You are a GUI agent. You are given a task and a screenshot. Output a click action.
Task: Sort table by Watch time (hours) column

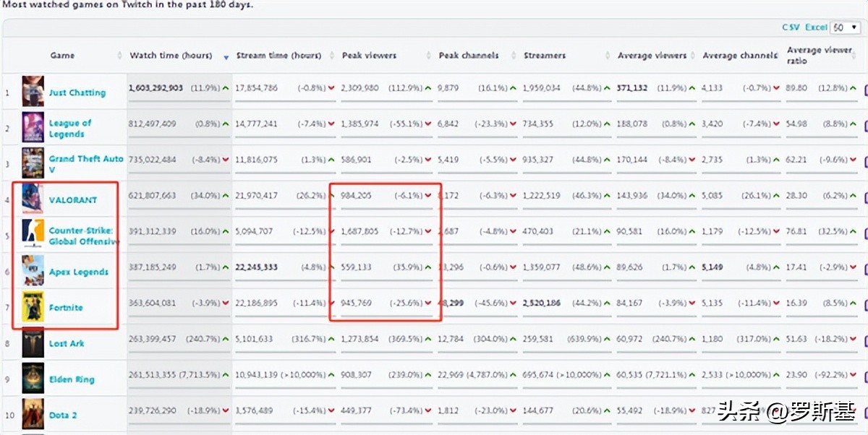[x=171, y=56]
